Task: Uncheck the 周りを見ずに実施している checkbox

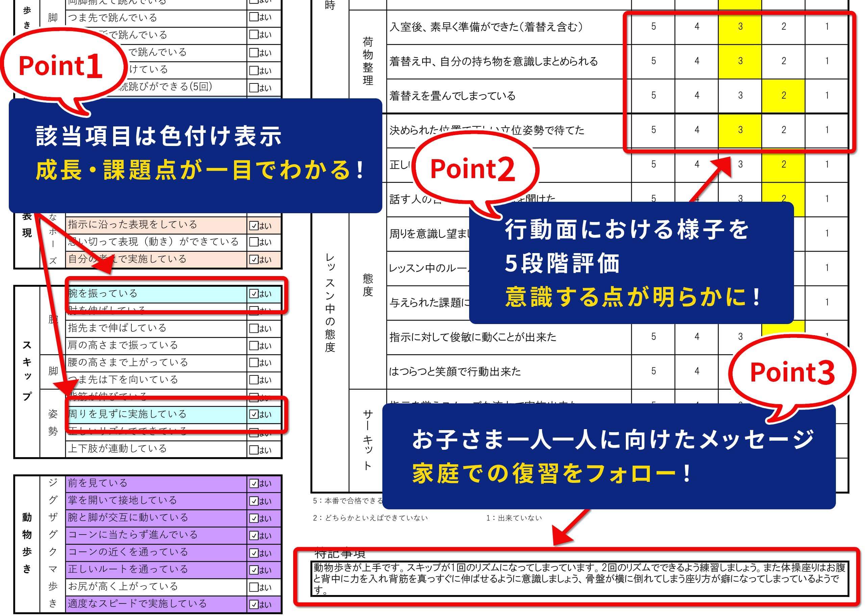Action: (253, 414)
